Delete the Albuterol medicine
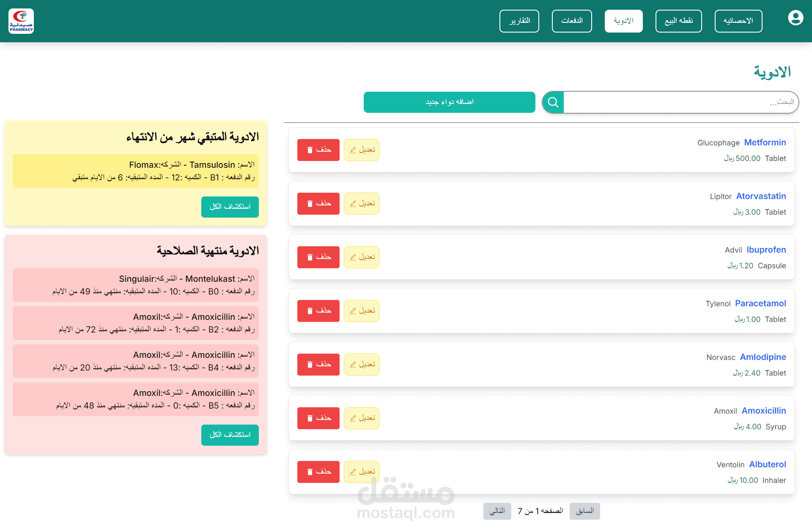This screenshot has height=532, width=812. (318, 472)
